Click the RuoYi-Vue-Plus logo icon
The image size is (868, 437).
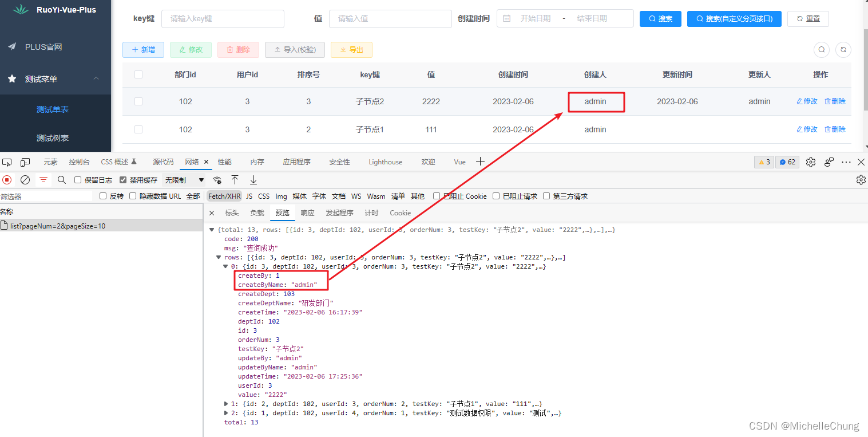[21, 9]
